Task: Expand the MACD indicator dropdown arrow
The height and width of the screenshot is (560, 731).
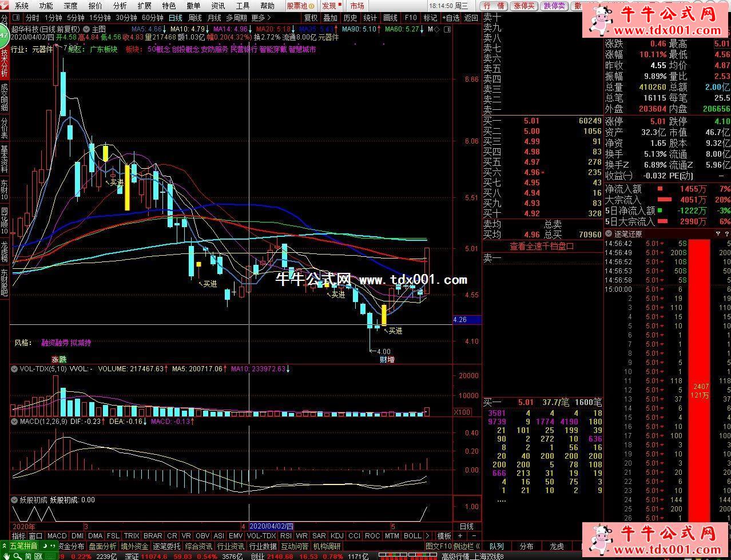Action: (x=14, y=422)
